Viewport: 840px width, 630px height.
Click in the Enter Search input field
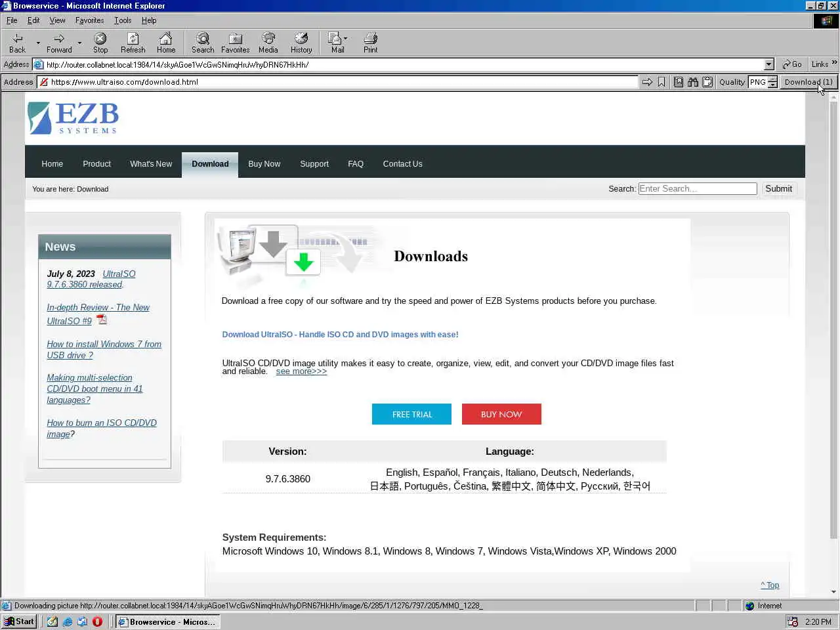click(698, 189)
